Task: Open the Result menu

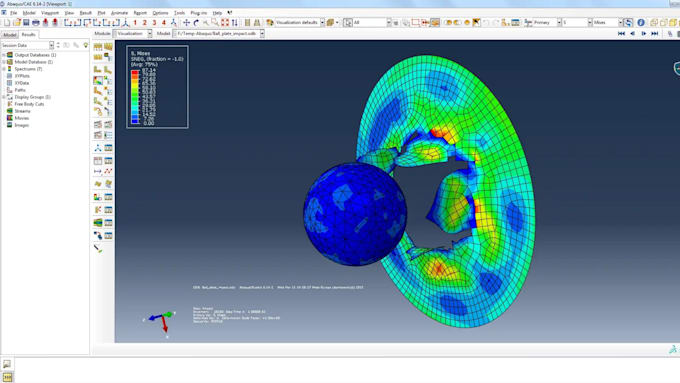Action: (x=85, y=13)
